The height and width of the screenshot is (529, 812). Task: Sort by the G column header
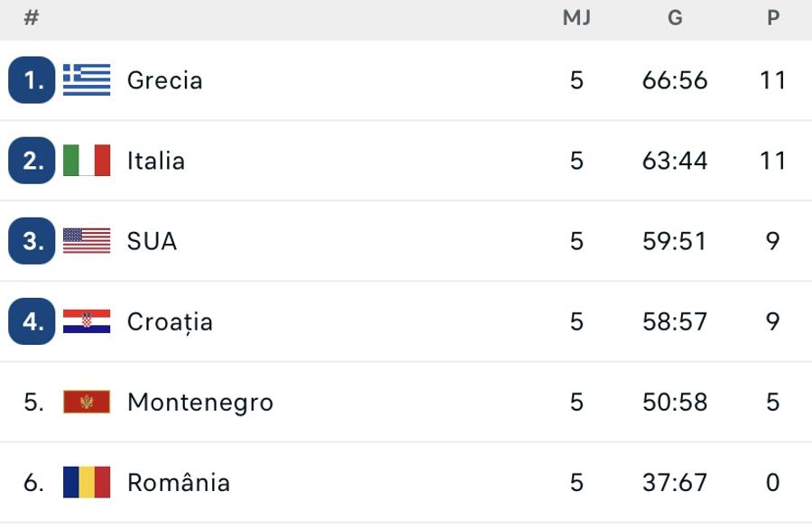675,18
